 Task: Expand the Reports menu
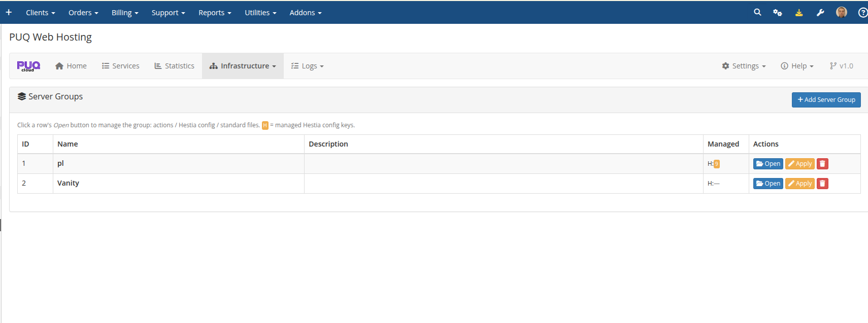click(x=215, y=13)
